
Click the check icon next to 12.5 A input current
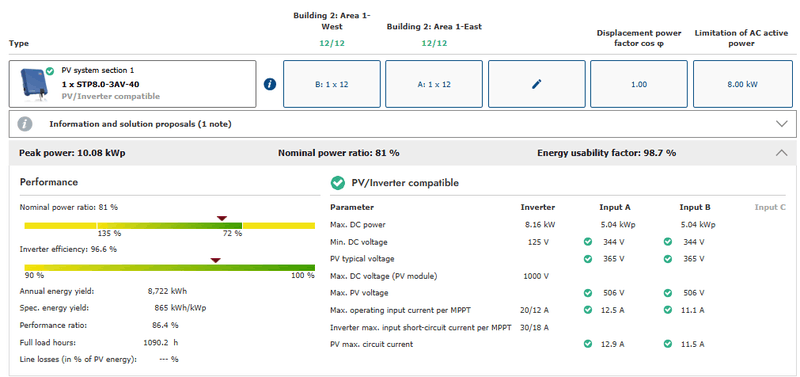pos(588,310)
